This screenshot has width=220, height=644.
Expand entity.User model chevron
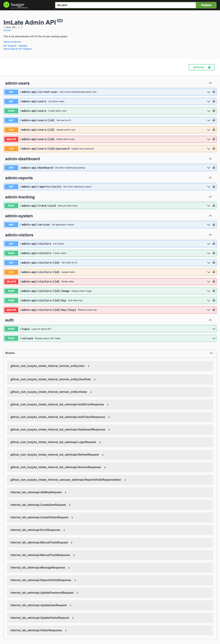(x=89, y=366)
